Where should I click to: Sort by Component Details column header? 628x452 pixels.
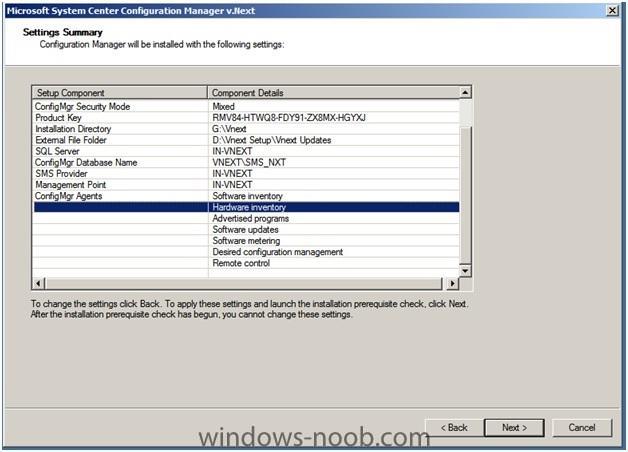pos(333,92)
